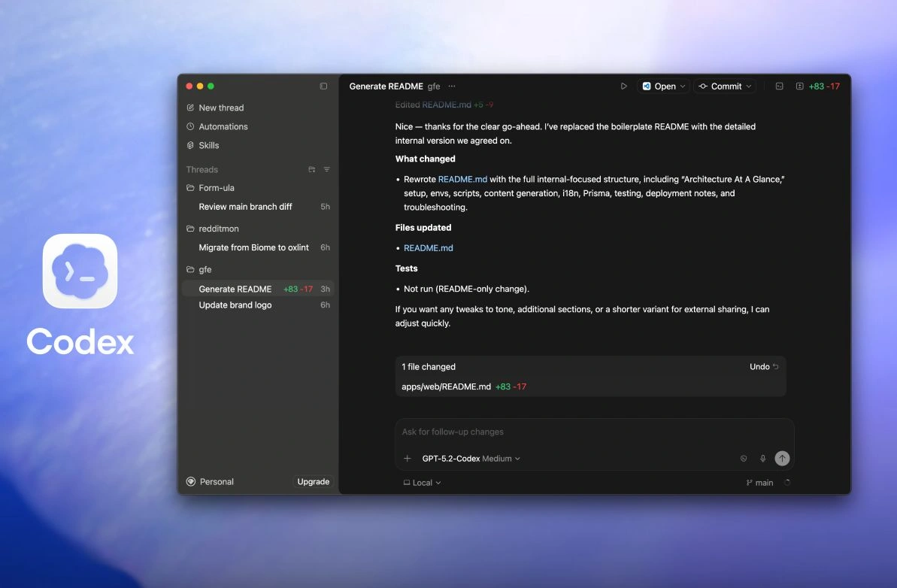Click the Threads section label
The height and width of the screenshot is (588, 897).
[202, 169]
